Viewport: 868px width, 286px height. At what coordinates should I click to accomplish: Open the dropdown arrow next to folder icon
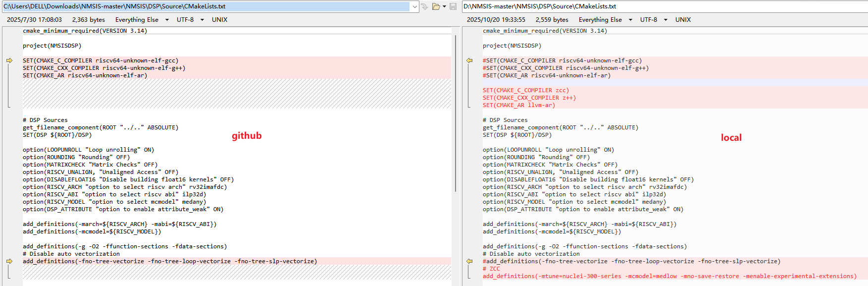coord(444,6)
